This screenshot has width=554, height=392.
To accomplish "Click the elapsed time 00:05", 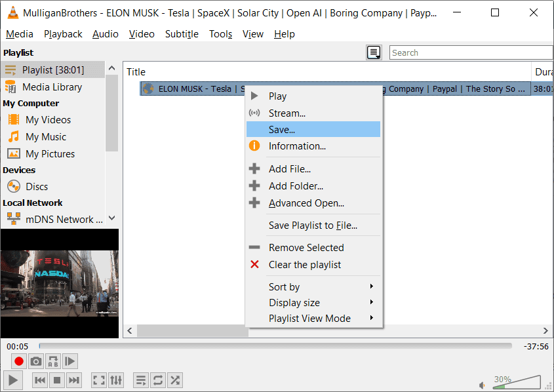I will pyautogui.click(x=17, y=347).
